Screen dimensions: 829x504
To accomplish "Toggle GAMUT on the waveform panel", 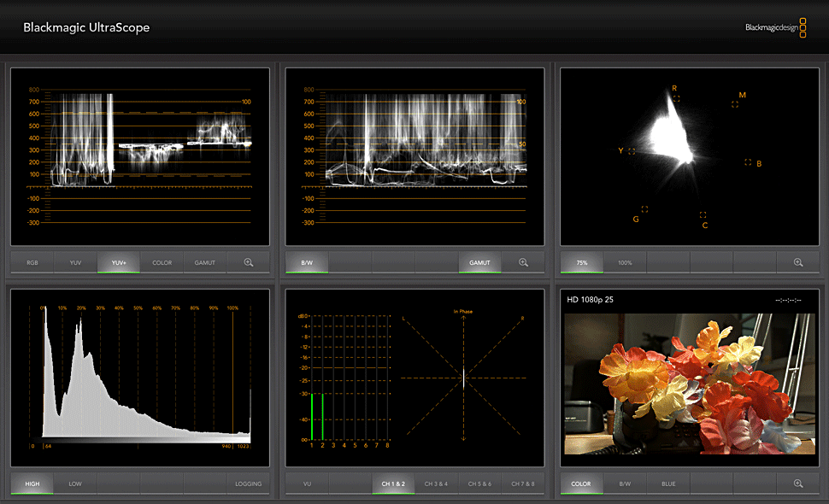I will 480,262.
